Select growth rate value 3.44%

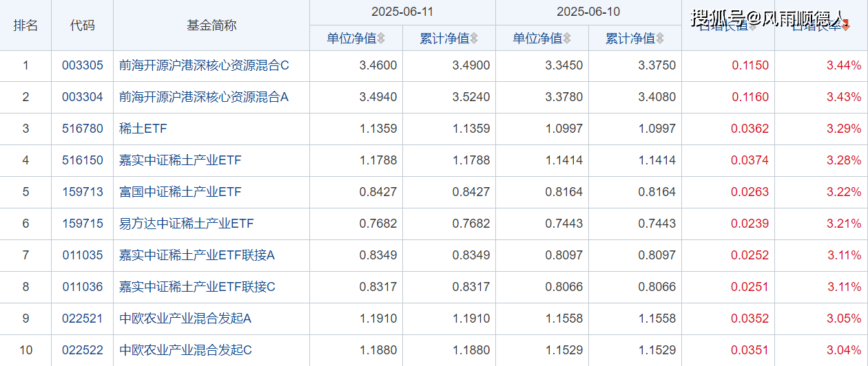(x=844, y=66)
